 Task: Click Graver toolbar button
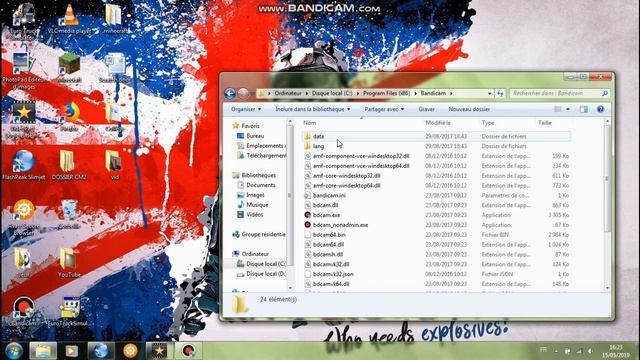[427, 109]
